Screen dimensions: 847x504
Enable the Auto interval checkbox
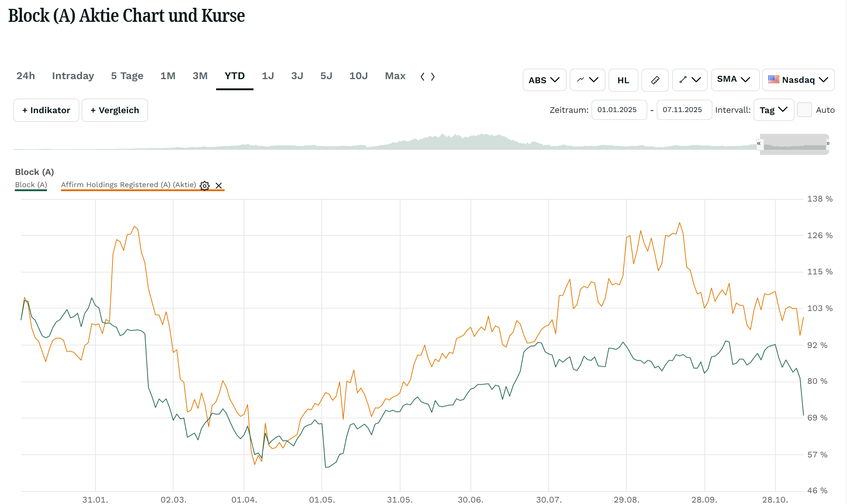(804, 110)
